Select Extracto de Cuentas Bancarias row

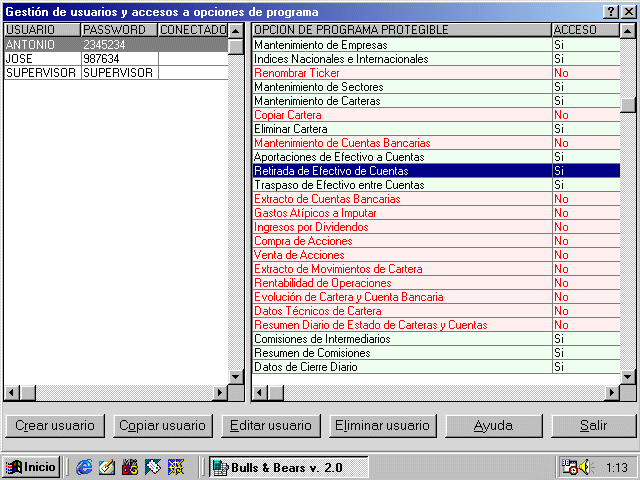coord(436,199)
